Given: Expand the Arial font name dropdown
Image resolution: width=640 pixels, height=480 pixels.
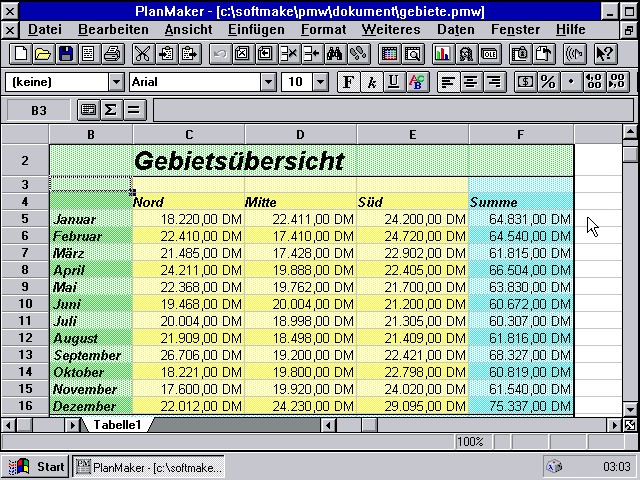Looking at the screenshot, I should point(268,82).
